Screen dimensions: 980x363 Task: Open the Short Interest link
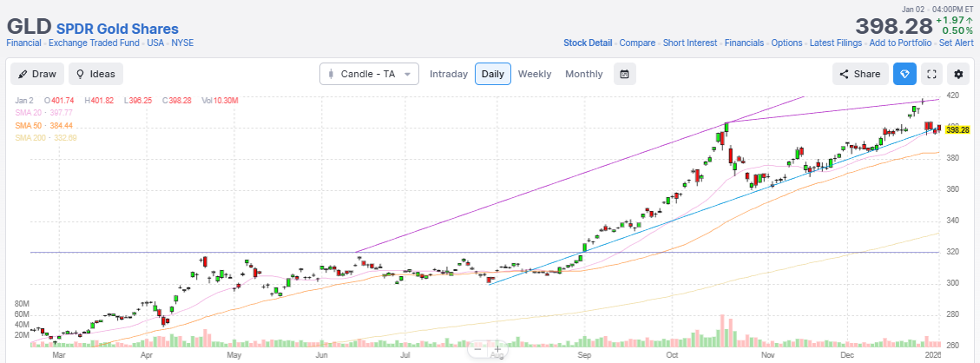(690, 43)
